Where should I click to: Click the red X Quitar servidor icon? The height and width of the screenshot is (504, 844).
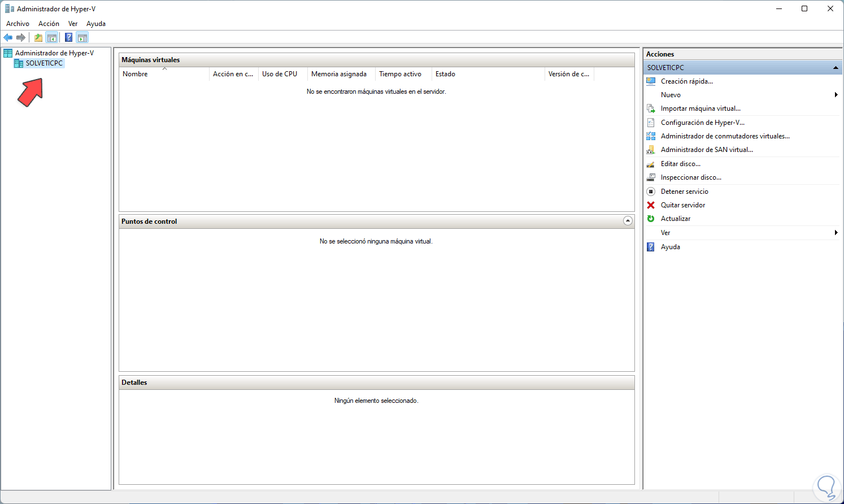tap(651, 205)
